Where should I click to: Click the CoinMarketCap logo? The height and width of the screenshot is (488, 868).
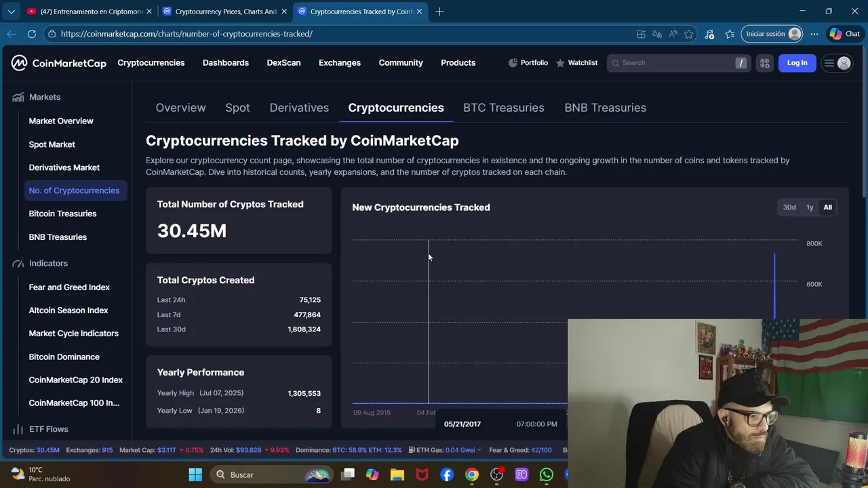click(58, 63)
